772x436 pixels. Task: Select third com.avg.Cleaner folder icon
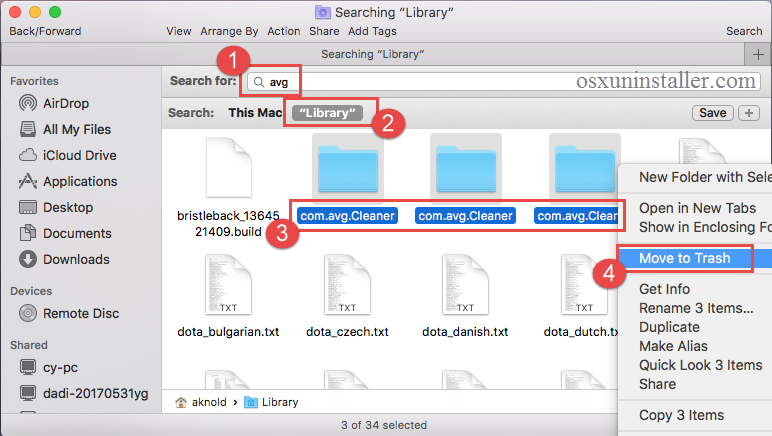pos(585,168)
